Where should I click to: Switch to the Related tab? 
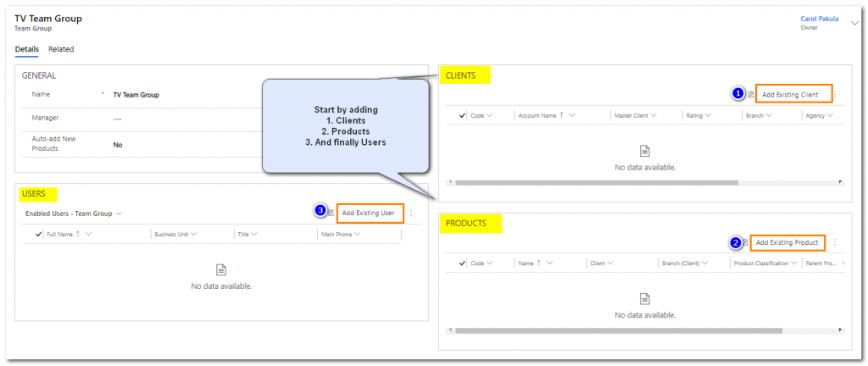61,49
